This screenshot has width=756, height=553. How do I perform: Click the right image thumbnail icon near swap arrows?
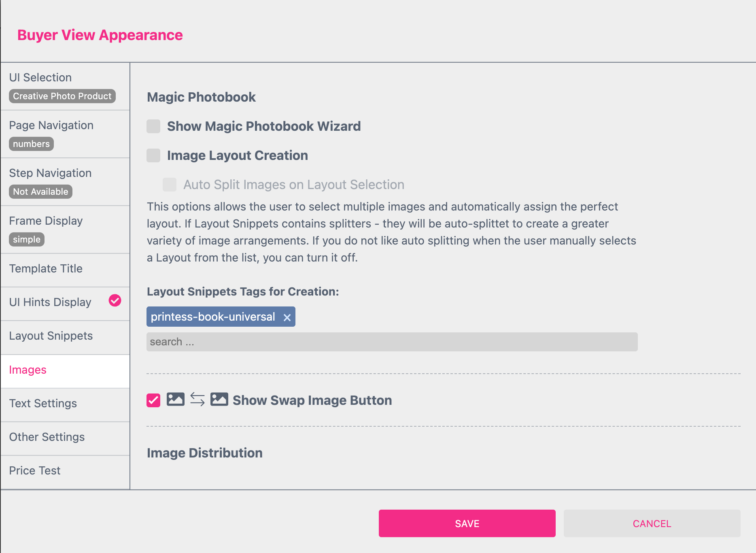219,400
